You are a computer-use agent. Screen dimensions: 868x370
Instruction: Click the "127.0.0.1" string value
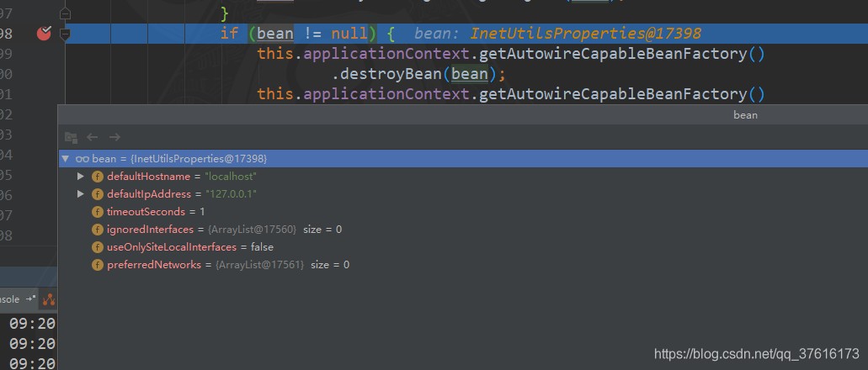pyautogui.click(x=231, y=194)
